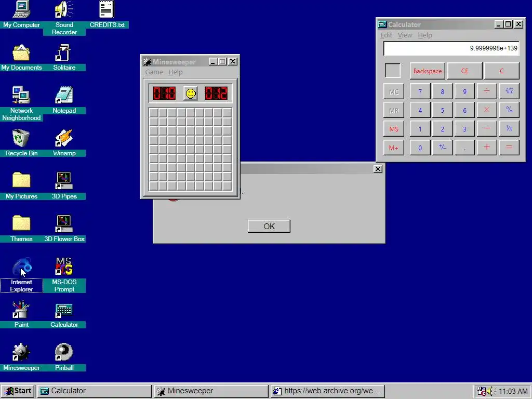Click the M+ memory add button
This screenshot has width=532, height=399.
(x=394, y=148)
